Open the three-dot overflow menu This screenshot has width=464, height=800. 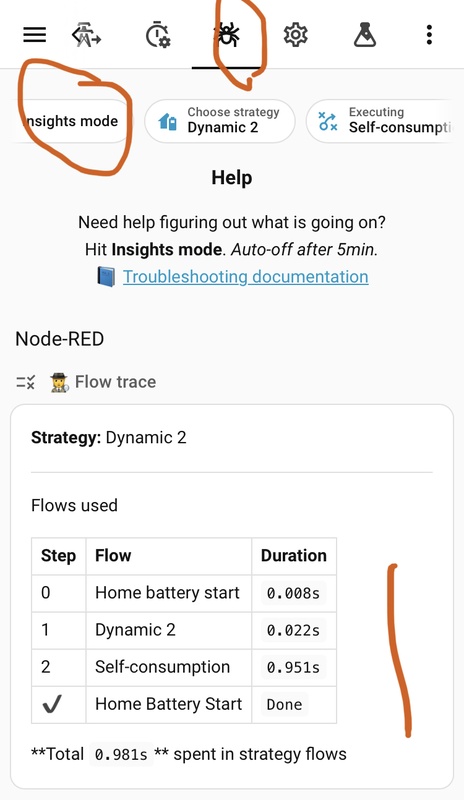click(429, 35)
